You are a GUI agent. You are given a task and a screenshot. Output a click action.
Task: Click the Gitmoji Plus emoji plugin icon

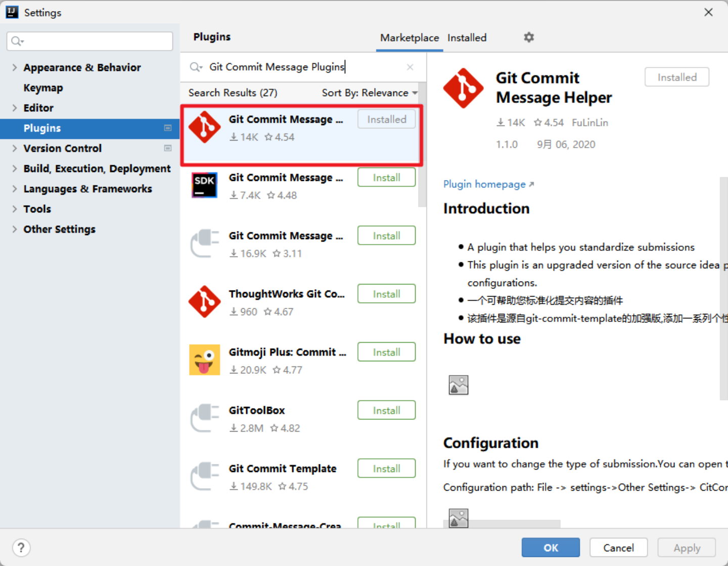click(x=204, y=360)
